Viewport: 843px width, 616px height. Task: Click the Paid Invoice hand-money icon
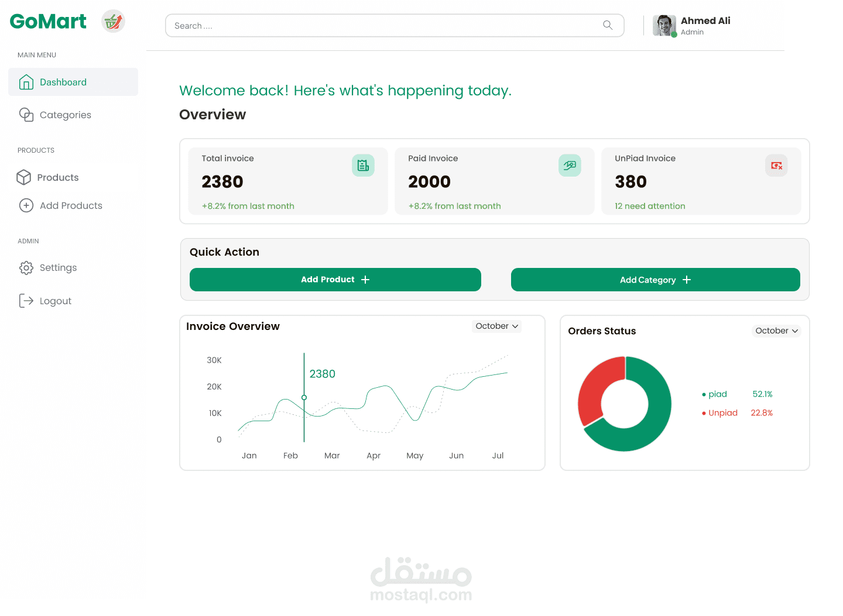click(570, 166)
